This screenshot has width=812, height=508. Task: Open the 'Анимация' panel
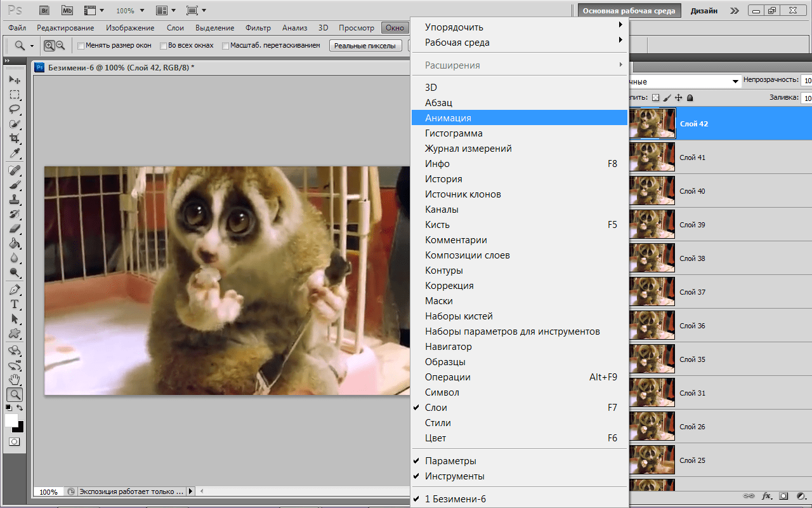pos(520,118)
